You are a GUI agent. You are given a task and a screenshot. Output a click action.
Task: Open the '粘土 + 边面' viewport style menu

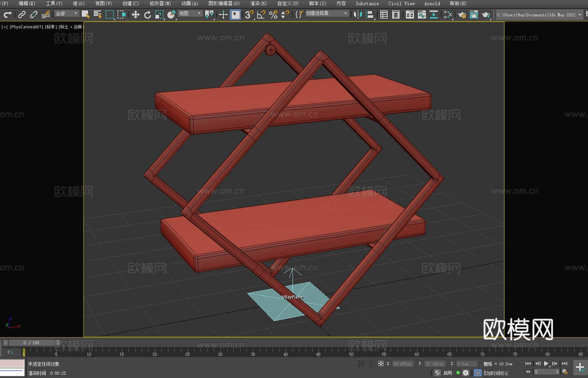pyautogui.click(x=71, y=27)
